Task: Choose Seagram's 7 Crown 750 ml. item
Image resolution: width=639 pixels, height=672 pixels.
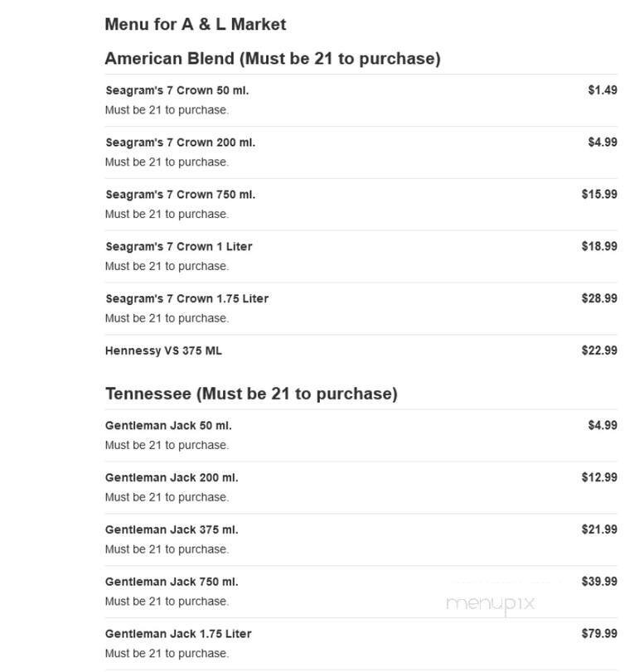Action: (x=180, y=195)
